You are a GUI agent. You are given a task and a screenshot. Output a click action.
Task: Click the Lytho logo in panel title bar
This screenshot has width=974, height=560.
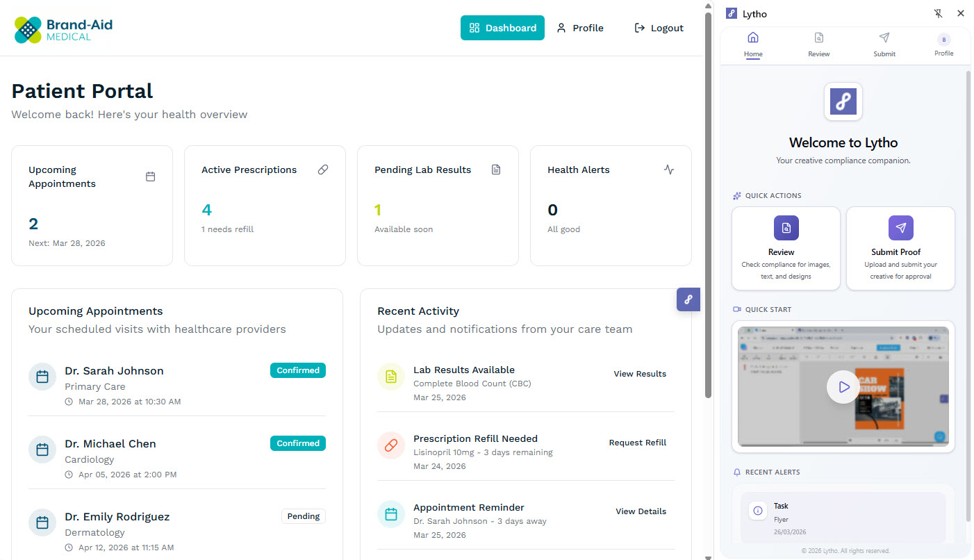point(732,13)
